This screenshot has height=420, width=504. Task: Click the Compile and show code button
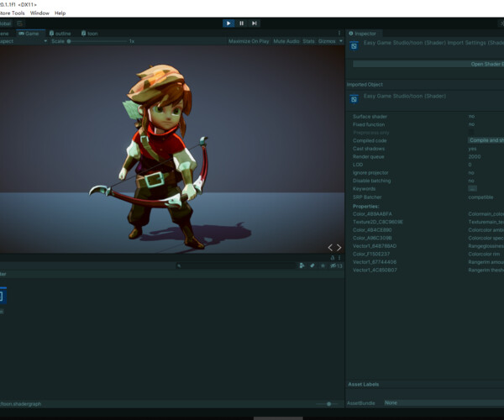tap(486, 140)
